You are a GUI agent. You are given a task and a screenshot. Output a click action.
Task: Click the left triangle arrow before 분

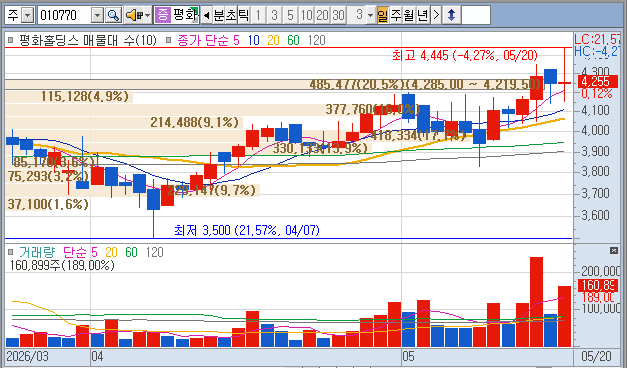tap(207, 16)
